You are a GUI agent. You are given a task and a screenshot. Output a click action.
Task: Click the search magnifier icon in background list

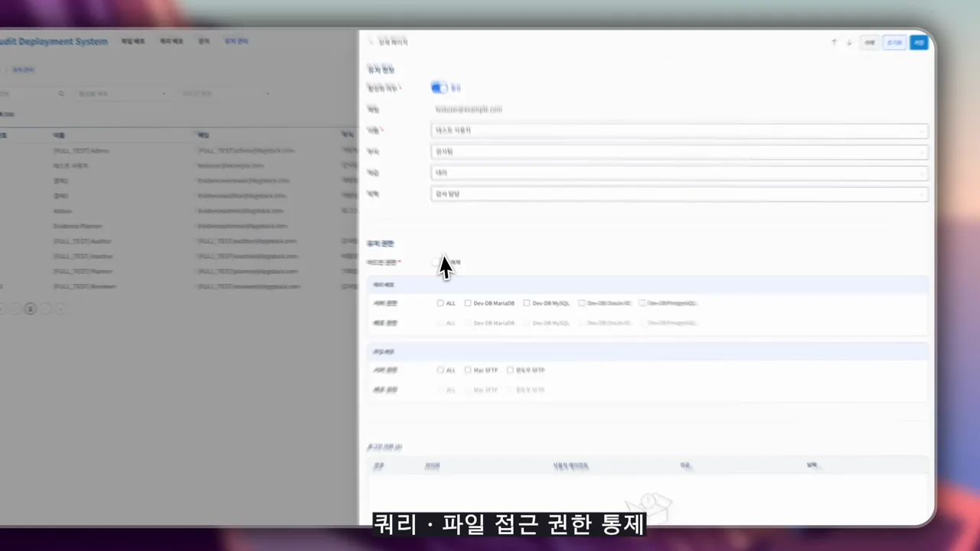61,94
